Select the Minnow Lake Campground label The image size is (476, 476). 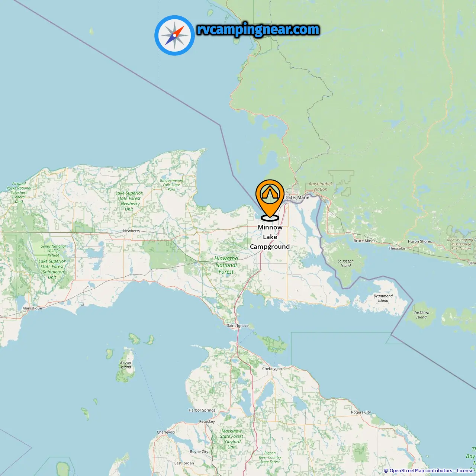tap(270, 237)
